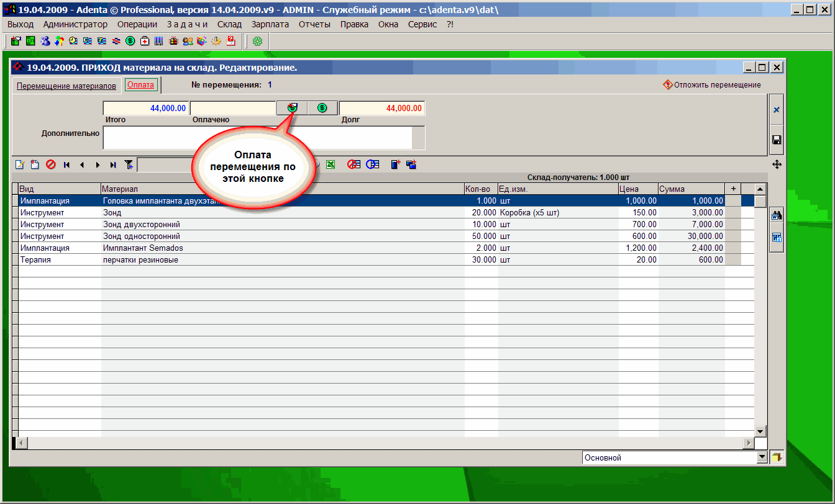
Task: Open the Отчеты menu
Action: (314, 24)
